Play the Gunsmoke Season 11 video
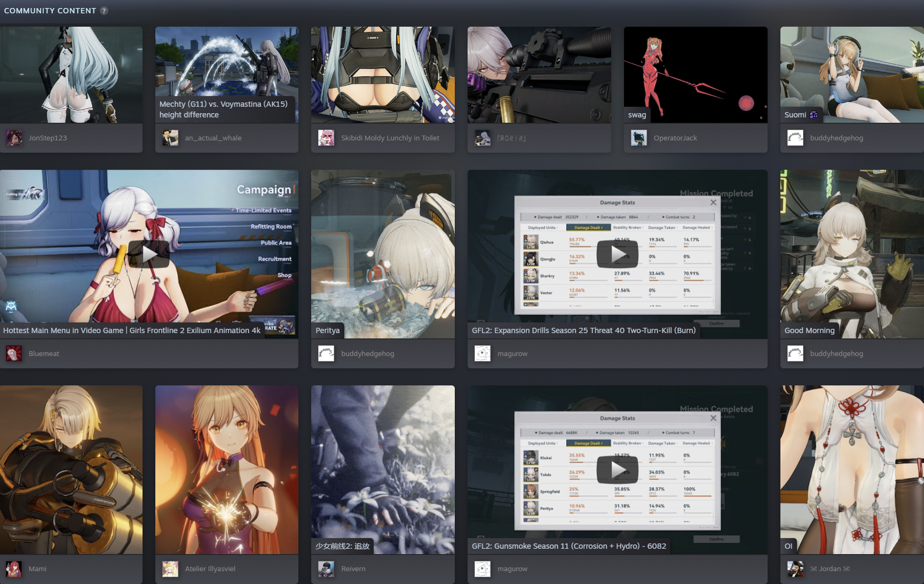The width and height of the screenshot is (924, 584). click(x=618, y=470)
